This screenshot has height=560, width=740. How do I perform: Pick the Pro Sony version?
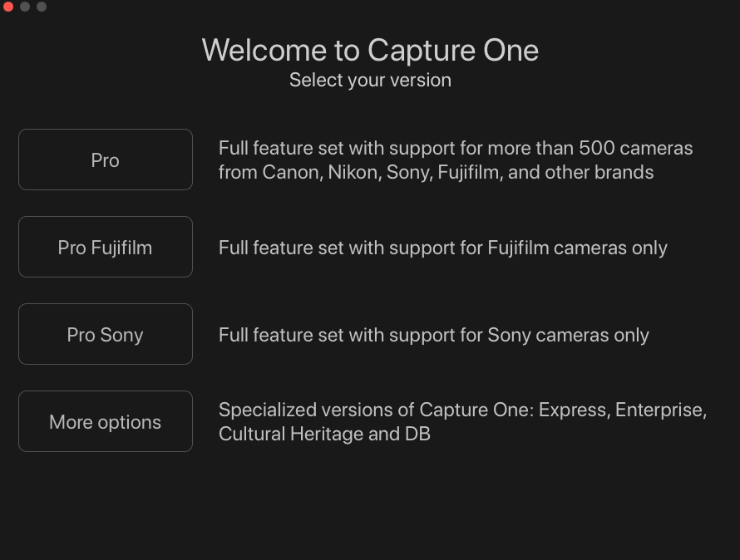(105, 334)
